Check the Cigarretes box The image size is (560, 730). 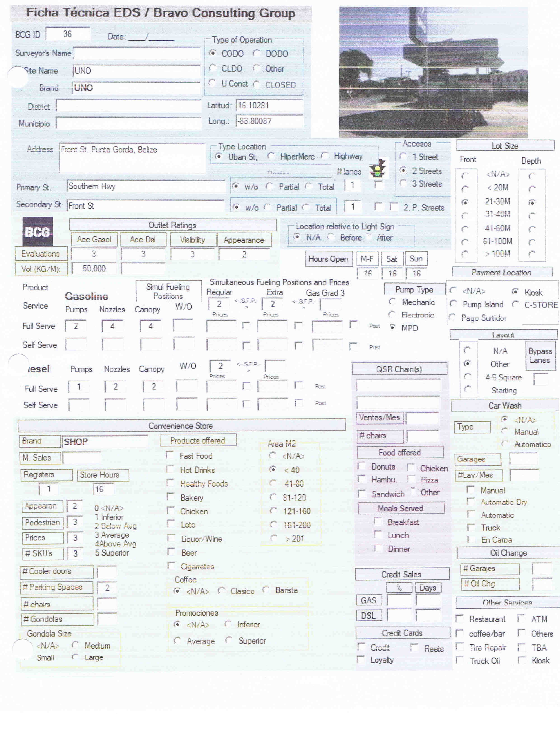coord(171,565)
